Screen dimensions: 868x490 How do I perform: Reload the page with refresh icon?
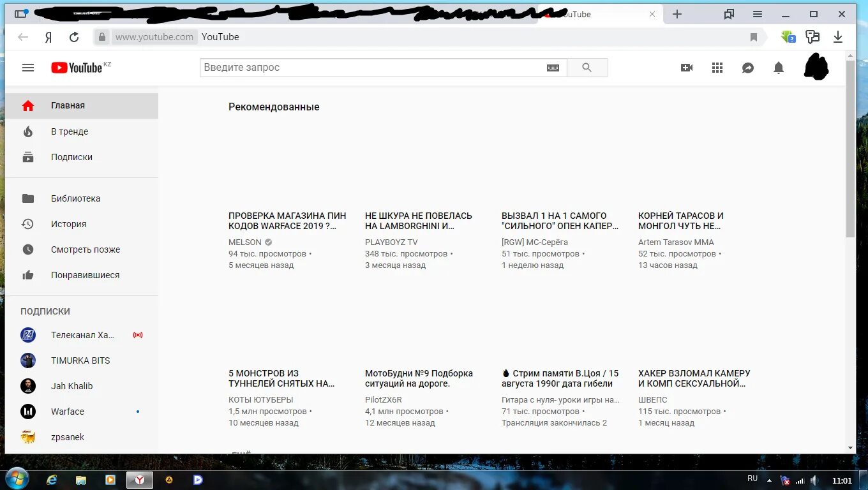pos(74,37)
